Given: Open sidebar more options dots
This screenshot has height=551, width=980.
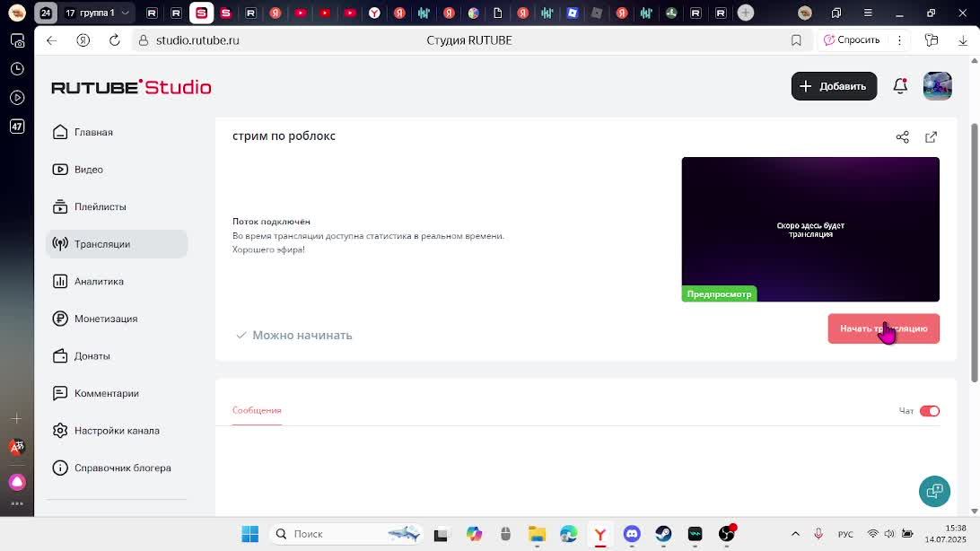Looking at the screenshot, I should tap(17, 503).
